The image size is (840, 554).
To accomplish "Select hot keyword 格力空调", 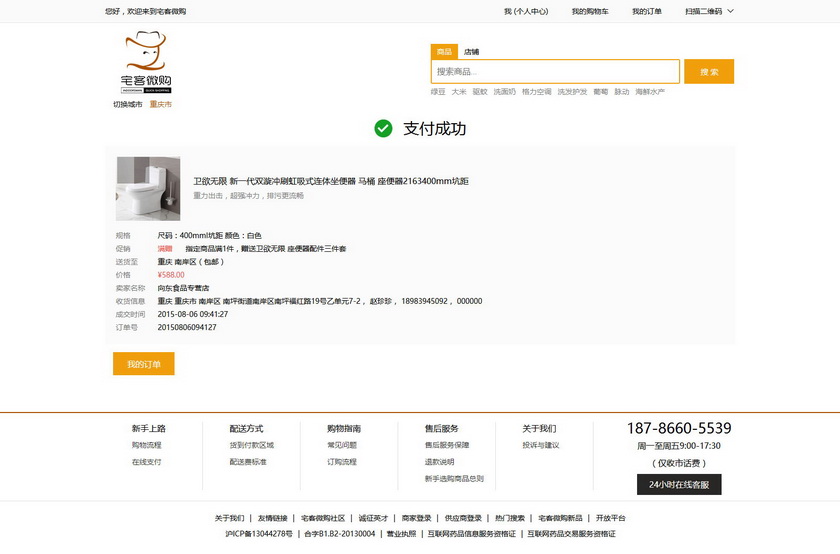I will (x=537, y=92).
